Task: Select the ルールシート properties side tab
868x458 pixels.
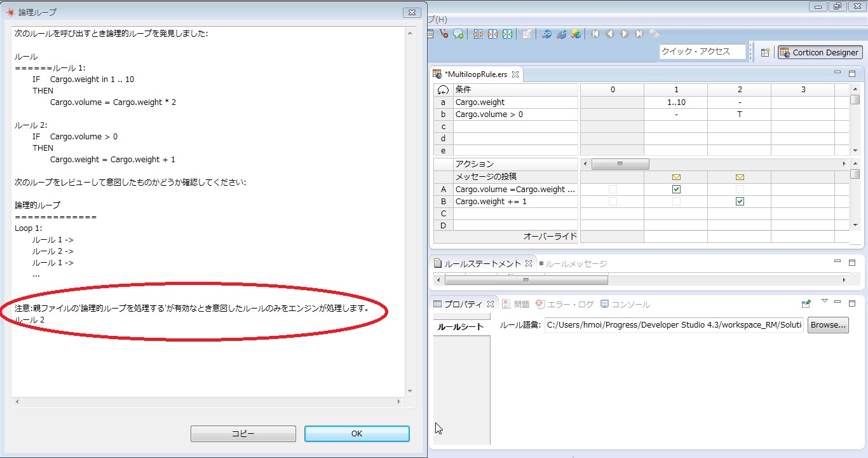Action: click(x=462, y=327)
